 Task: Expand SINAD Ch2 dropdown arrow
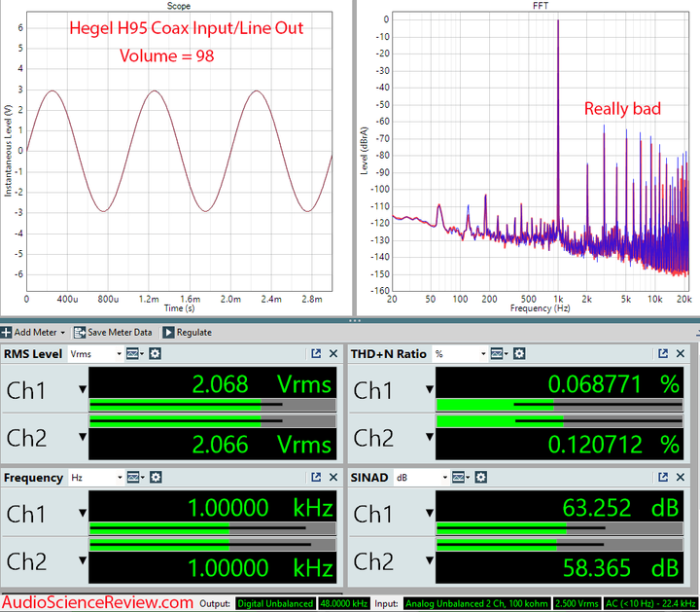(x=430, y=560)
